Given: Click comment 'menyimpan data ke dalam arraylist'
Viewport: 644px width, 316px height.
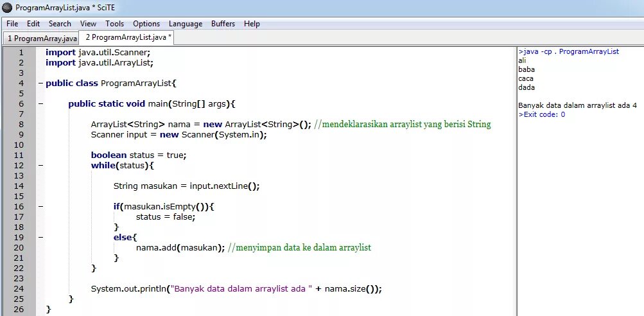Looking at the screenshot, I should (299, 248).
